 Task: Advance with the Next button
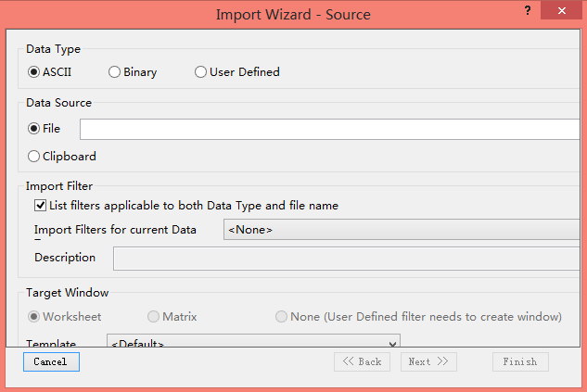[x=428, y=361]
